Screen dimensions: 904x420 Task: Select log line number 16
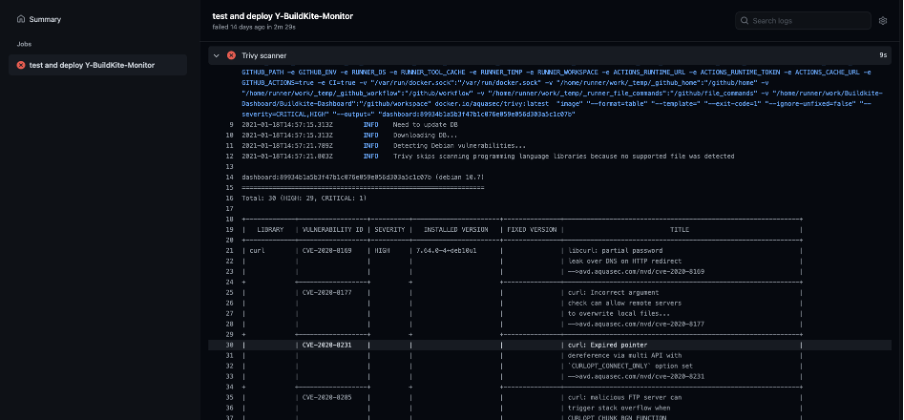[x=229, y=198]
